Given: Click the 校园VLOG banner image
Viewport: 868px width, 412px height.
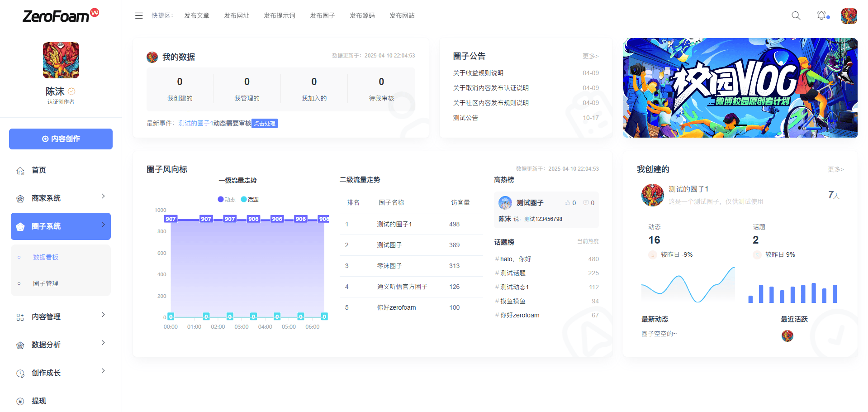Looking at the screenshot, I should pos(740,88).
